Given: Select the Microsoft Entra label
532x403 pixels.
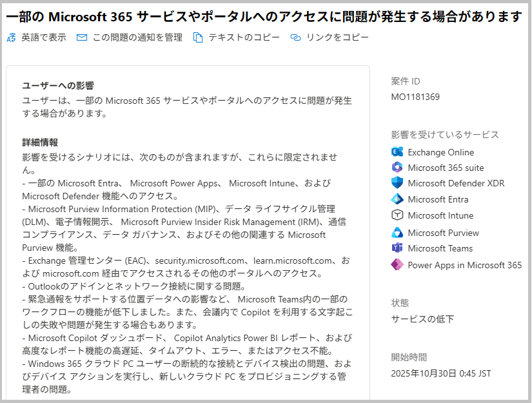Looking at the screenshot, I should pos(438,199).
